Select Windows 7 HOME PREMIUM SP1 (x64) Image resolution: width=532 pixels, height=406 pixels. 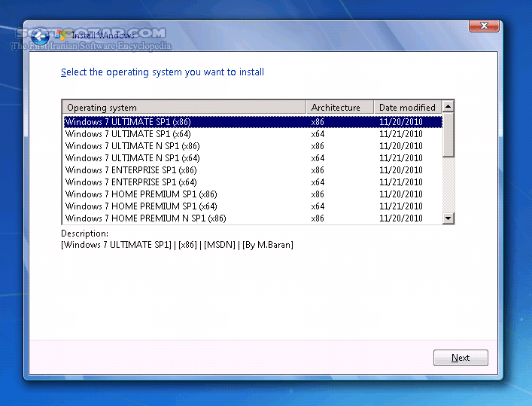tap(141, 206)
